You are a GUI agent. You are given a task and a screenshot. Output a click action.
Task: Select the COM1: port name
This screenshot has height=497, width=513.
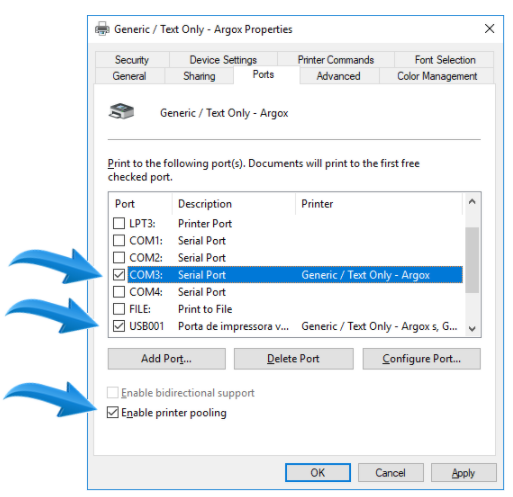point(146,240)
